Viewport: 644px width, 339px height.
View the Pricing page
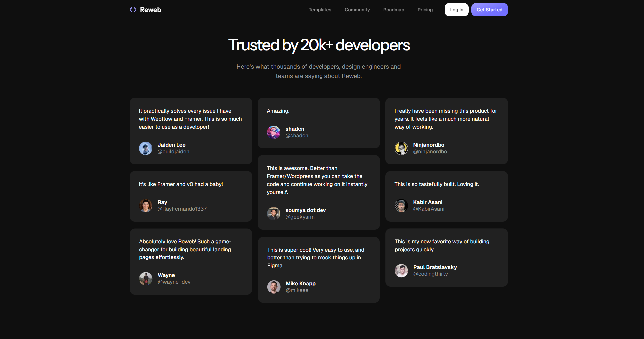tap(425, 10)
